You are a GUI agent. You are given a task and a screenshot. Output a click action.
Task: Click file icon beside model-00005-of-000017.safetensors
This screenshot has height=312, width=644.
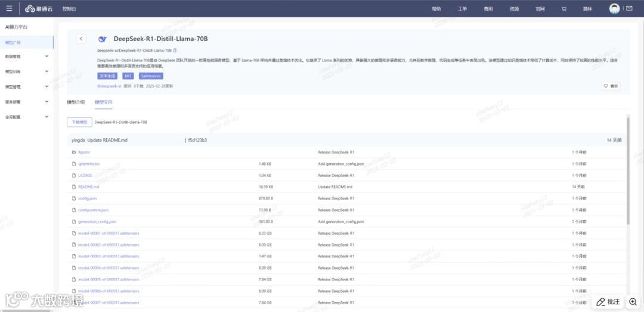(x=74, y=279)
